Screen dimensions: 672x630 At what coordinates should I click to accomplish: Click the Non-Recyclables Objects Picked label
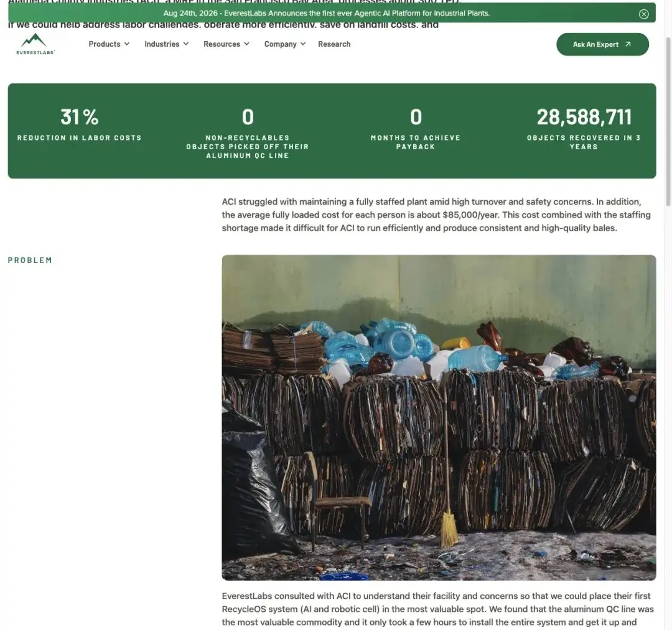click(x=247, y=147)
